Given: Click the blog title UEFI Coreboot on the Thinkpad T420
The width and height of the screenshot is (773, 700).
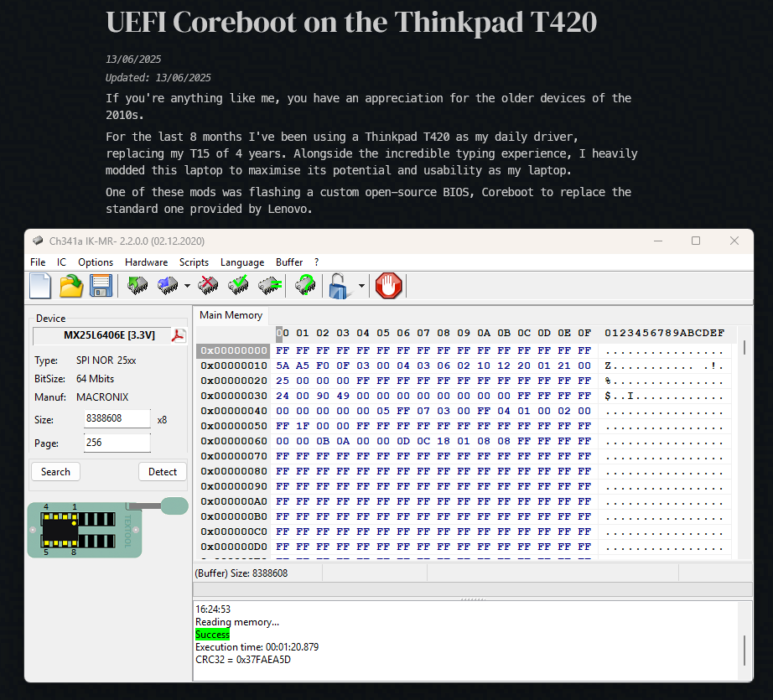Looking at the screenshot, I should pyautogui.click(x=351, y=22).
